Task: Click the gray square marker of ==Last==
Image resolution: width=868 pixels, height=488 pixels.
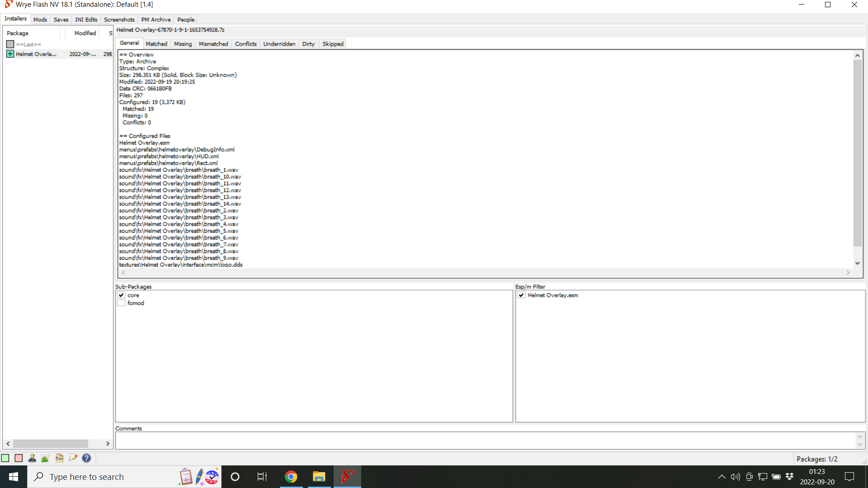Action: 10,44
